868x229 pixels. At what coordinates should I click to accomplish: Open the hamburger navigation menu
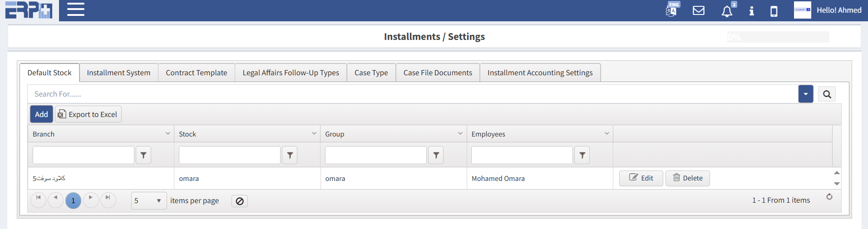[x=76, y=10]
